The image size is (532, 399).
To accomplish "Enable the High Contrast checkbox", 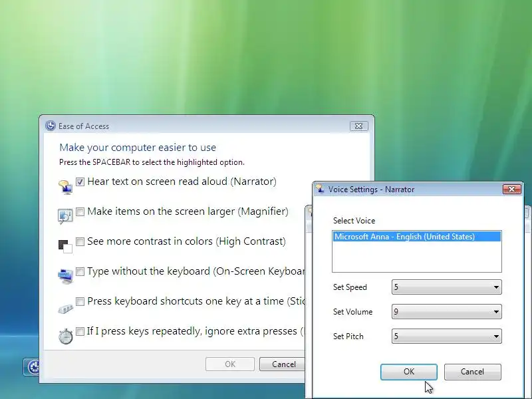I will 80,241.
